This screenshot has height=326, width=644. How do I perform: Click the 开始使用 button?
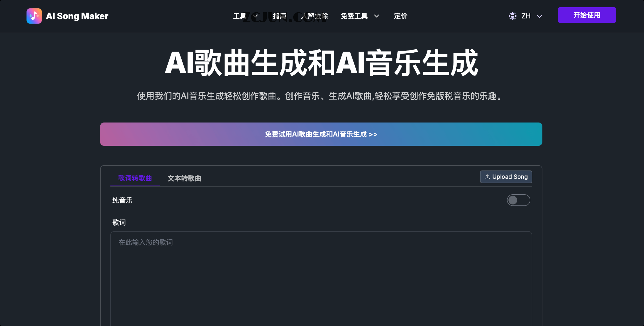(x=587, y=15)
